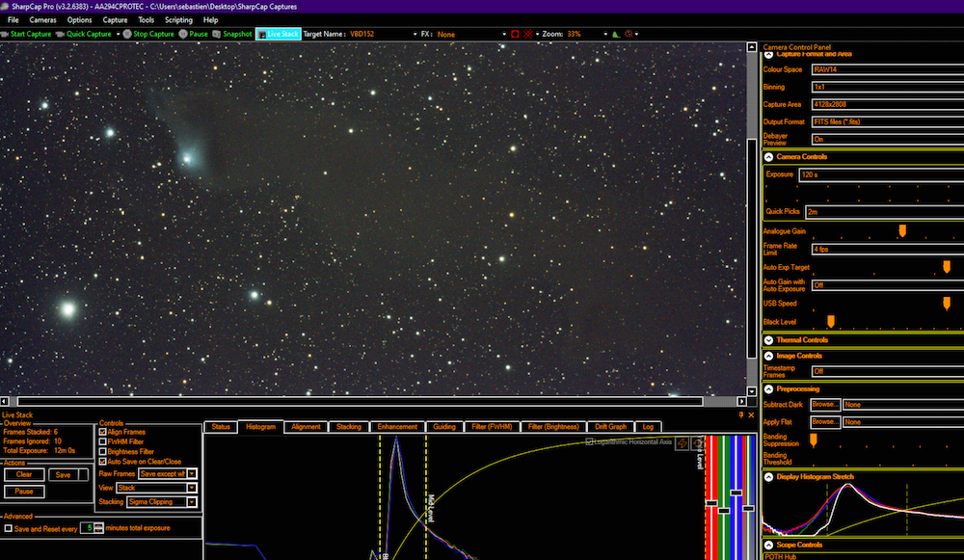The image size is (964, 560).
Task: Toggle the Live Stack toolbar button
Action: tap(278, 34)
